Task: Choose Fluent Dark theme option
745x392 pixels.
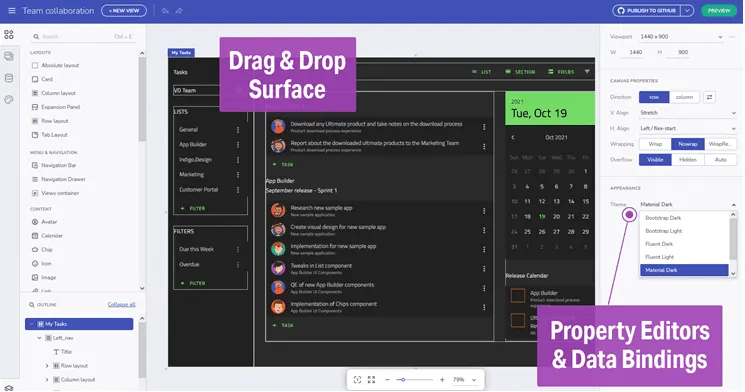Action: pyautogui.click(x=684, y=244)
